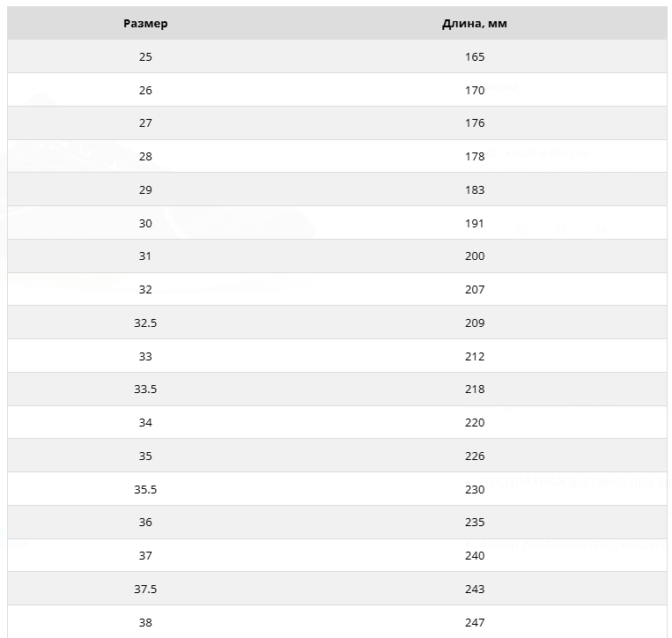The width and height of the screenshot is (672, 638).
Task: Select size 35.5 in the table
Action: (x=145, y=490)
